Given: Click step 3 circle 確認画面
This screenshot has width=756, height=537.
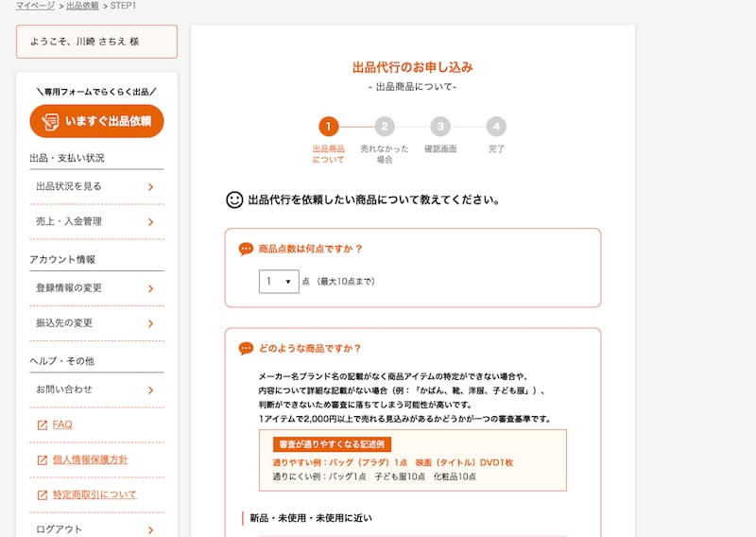Looking at the screenshot, I should pyautogui.click(x=440, y=127).
